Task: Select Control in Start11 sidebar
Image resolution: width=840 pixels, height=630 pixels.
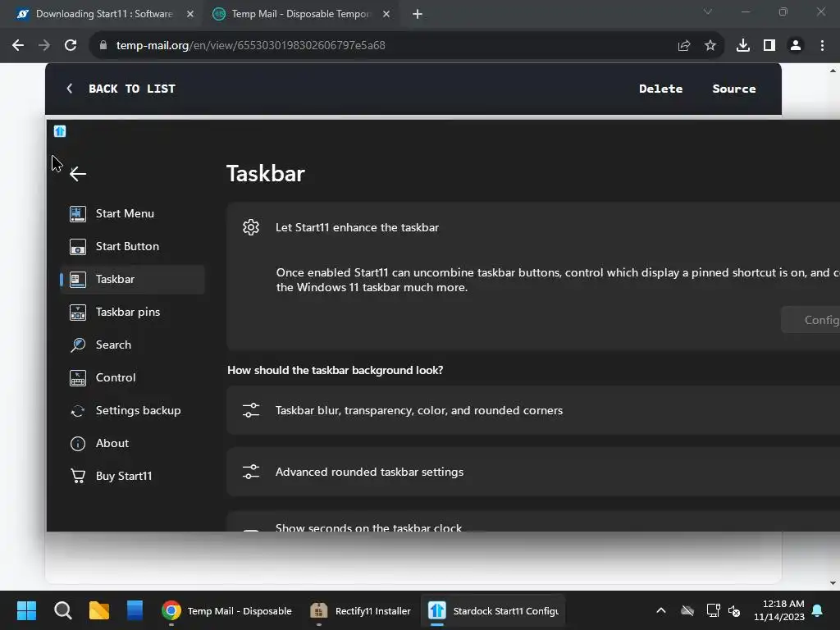Action: [x=132, y=377]
